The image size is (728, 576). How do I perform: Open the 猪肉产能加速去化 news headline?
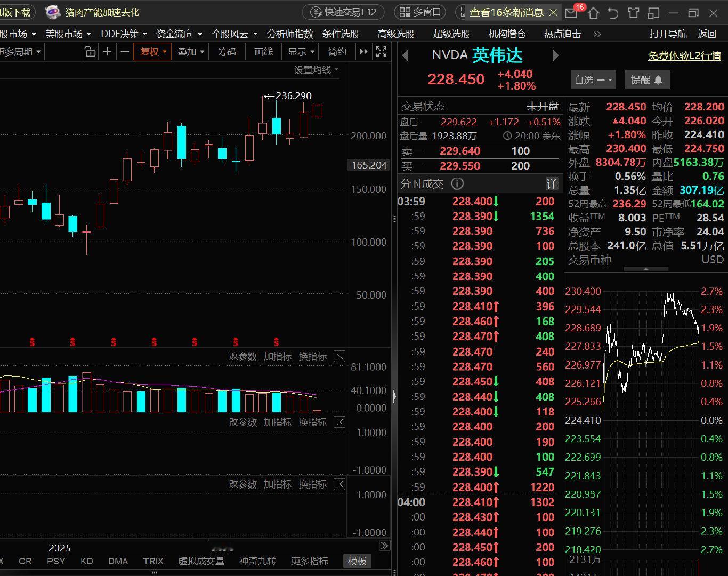(102, 12)
